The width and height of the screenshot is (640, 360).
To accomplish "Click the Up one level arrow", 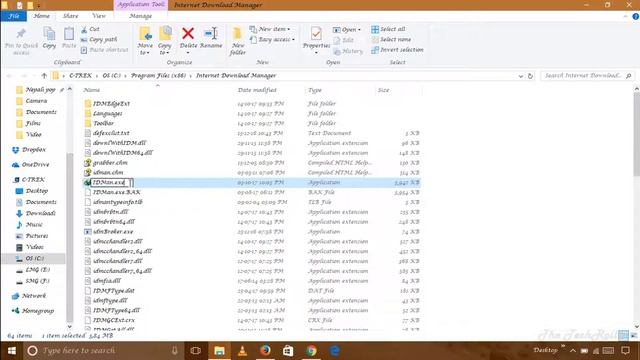I will tap(44, 76).
